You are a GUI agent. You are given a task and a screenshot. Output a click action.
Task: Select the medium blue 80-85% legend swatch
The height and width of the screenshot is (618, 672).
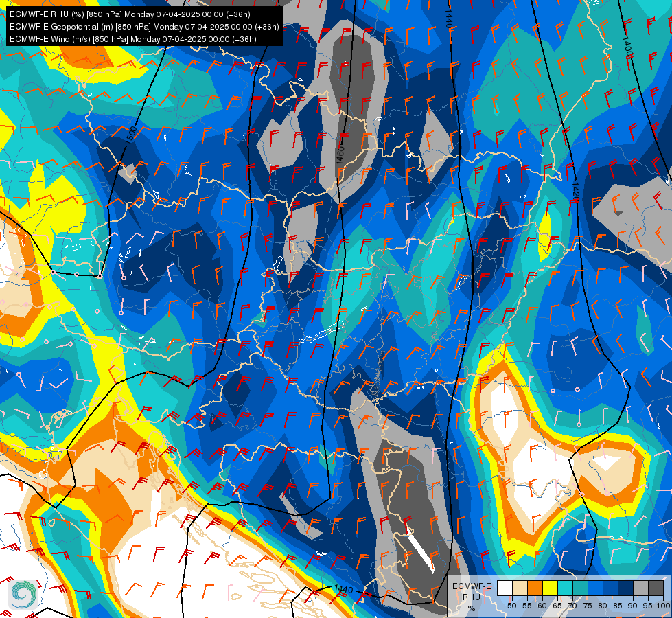click(610, 588)
